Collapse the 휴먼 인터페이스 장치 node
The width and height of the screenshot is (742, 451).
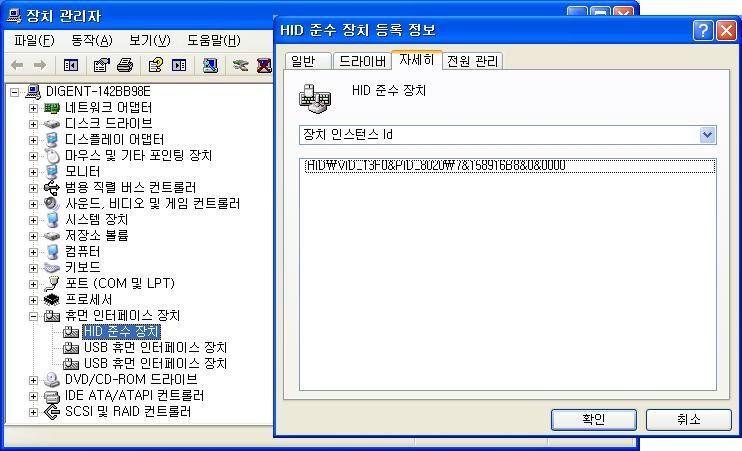pos(33,316)
